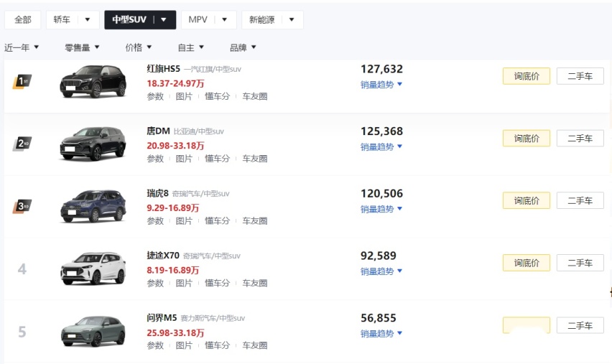Open 车友圈 for 捷途X70
612x364 pixels.
254,284
